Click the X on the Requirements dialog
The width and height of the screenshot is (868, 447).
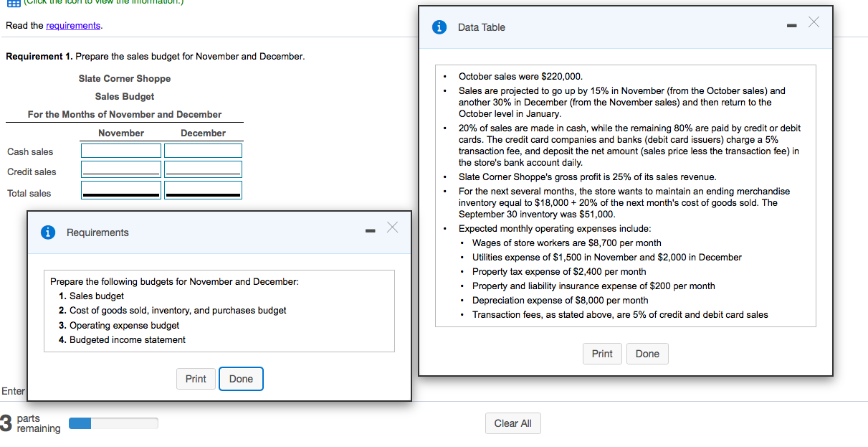tap(392, 227)
